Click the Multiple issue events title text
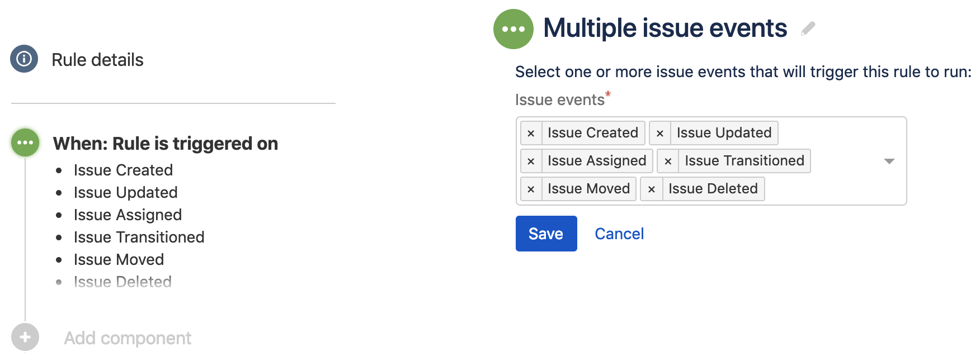Screen dimensions: 980x361 pos(665,28)
